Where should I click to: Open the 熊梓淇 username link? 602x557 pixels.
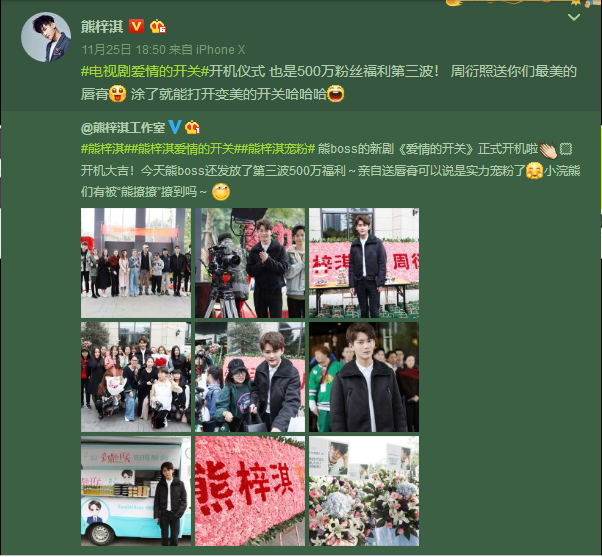coord(102,26)
